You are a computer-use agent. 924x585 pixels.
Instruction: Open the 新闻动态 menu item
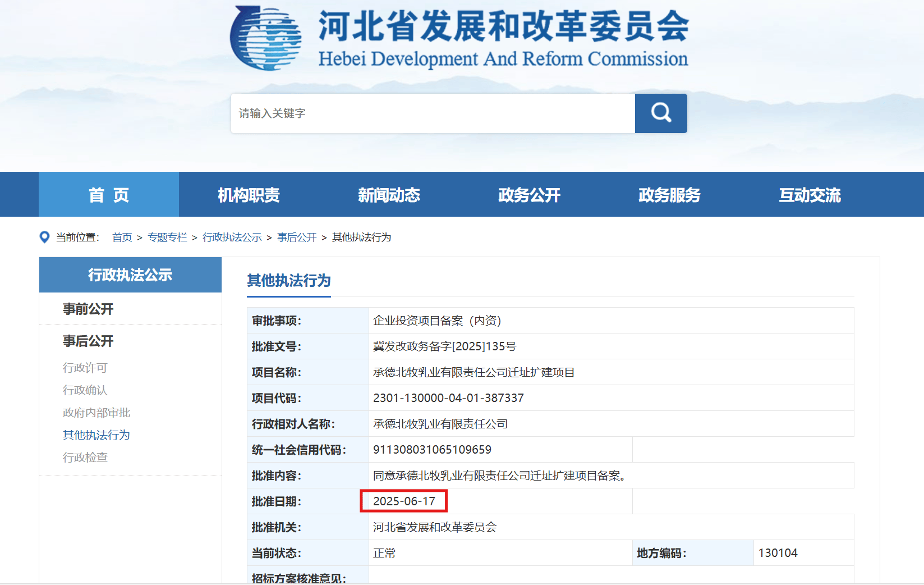point(389,195)
